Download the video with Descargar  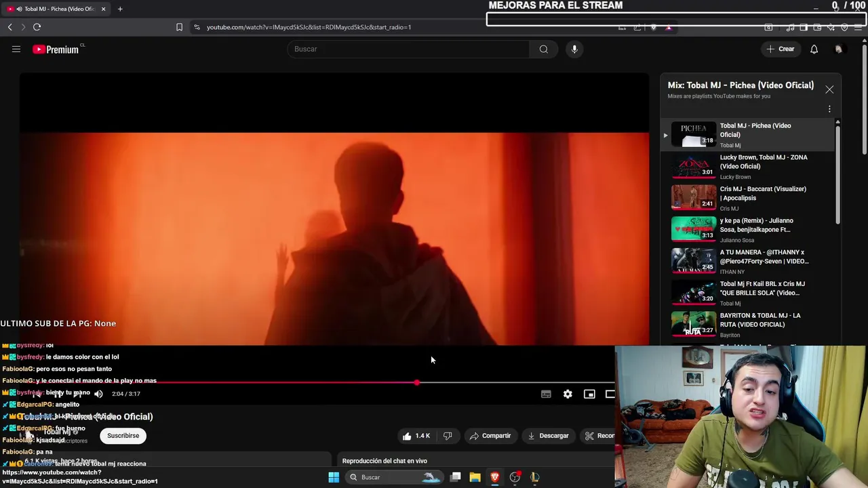pyautogui.click(x=548, y=436)
